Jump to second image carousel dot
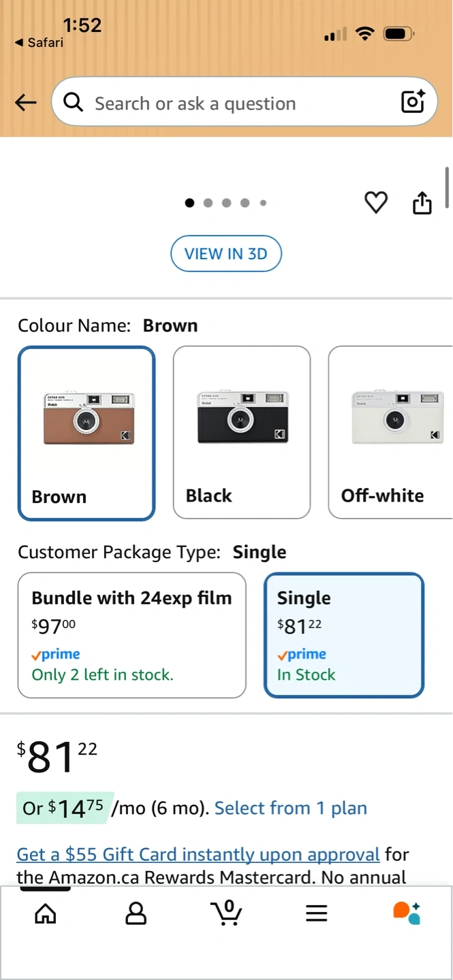The height and width of the screenshot is (980, 453). [208, 202]
